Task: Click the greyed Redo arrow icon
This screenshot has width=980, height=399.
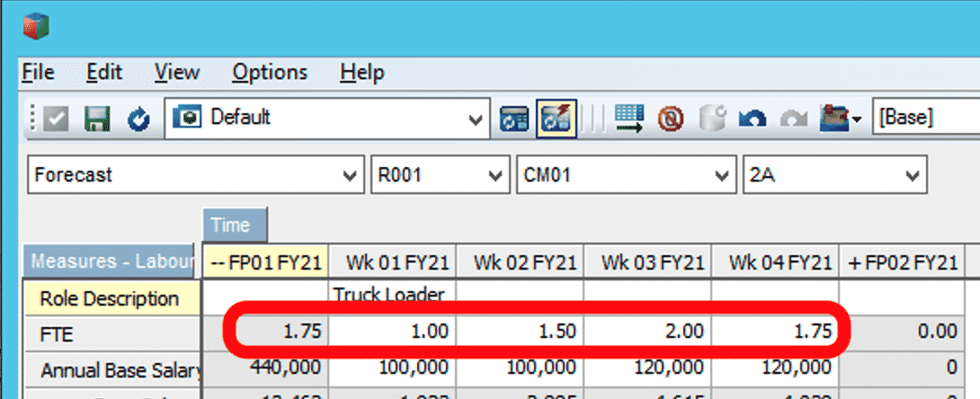Action: click(794, 119)
